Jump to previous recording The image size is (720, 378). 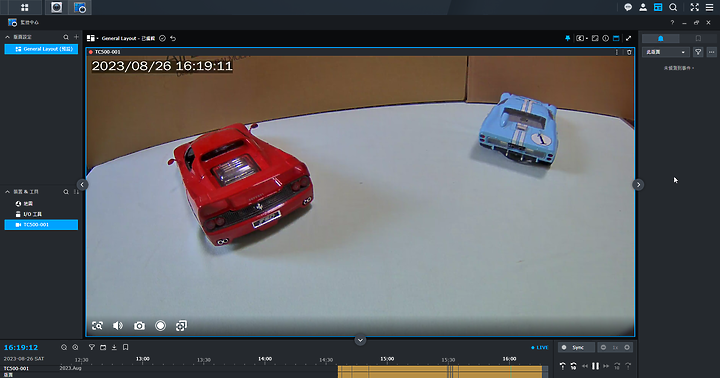562,366
